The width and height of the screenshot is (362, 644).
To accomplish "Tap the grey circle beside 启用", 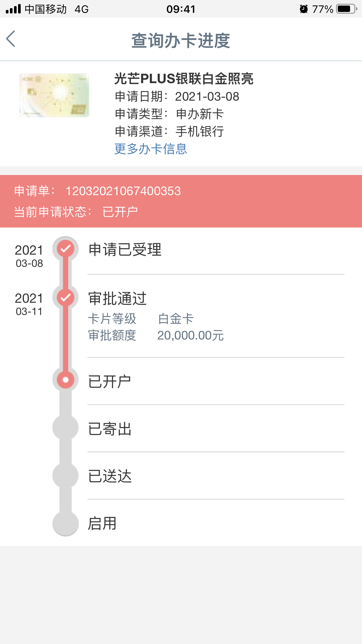I will pyautogui.click(x=66, y=523).
